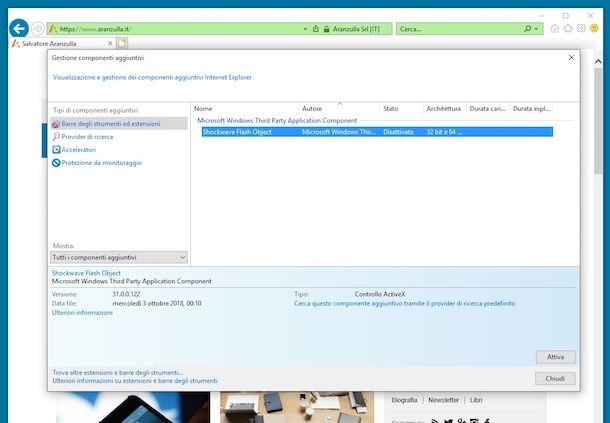Image resolution: width=610 pixels, height=423 pixels.
Task: Click the magnifying glass search icon
Action: pos(527,29)
